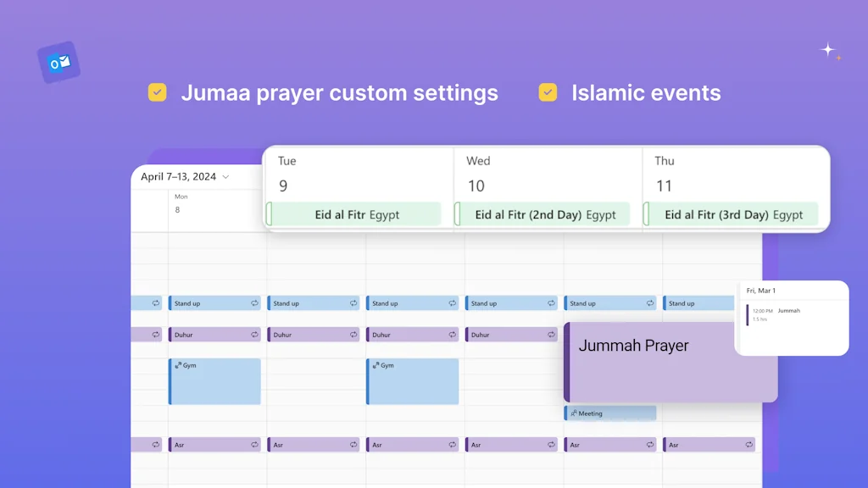Click the recurrence icon on Monday's Stand up event
This screenshot has height=488, width=868.
tap(254, 302)
